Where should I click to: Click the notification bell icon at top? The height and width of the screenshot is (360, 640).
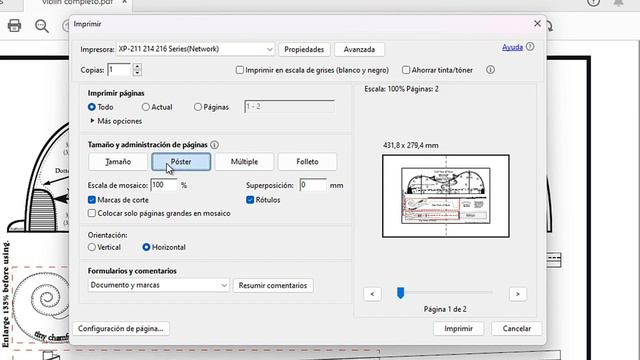[x=618, y=2]
